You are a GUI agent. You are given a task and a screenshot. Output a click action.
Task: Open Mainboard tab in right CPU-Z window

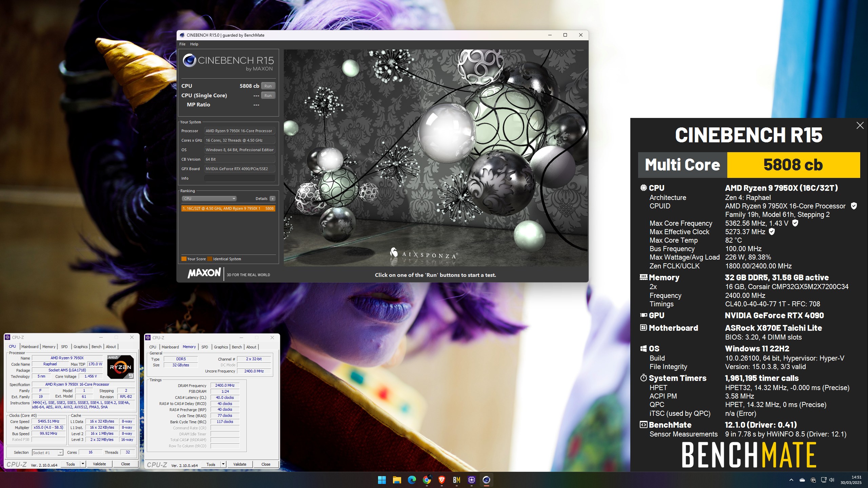(x=170, y=347)
